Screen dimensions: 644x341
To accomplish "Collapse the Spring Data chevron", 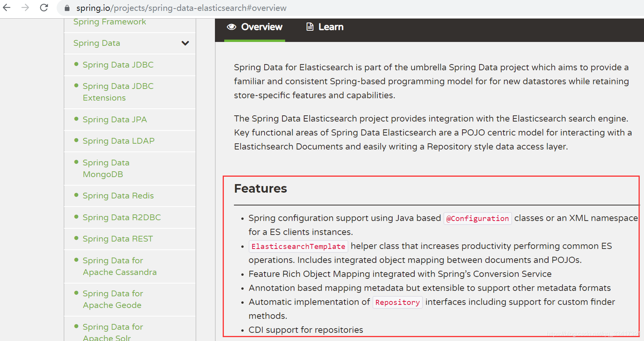I will [x=185, y=43].
